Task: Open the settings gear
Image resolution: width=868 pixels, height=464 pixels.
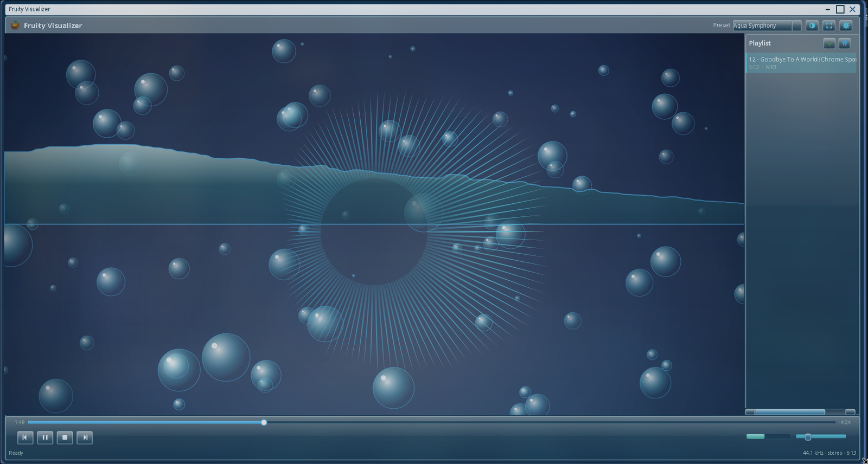Action: tap(846, 25)
